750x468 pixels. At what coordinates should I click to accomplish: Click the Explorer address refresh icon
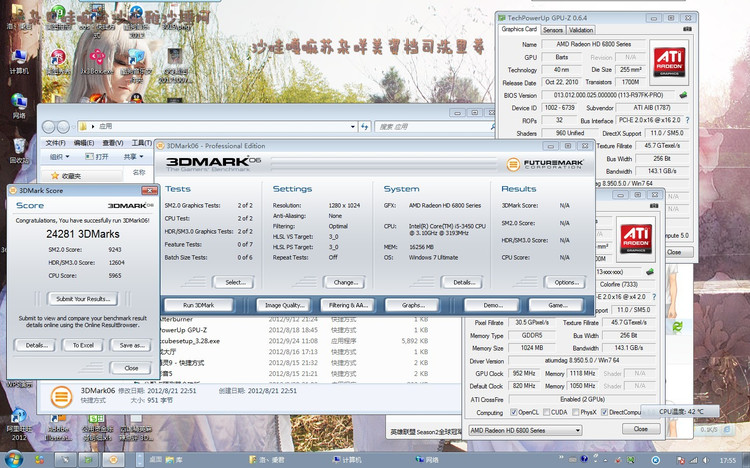(x=364, y=126)
